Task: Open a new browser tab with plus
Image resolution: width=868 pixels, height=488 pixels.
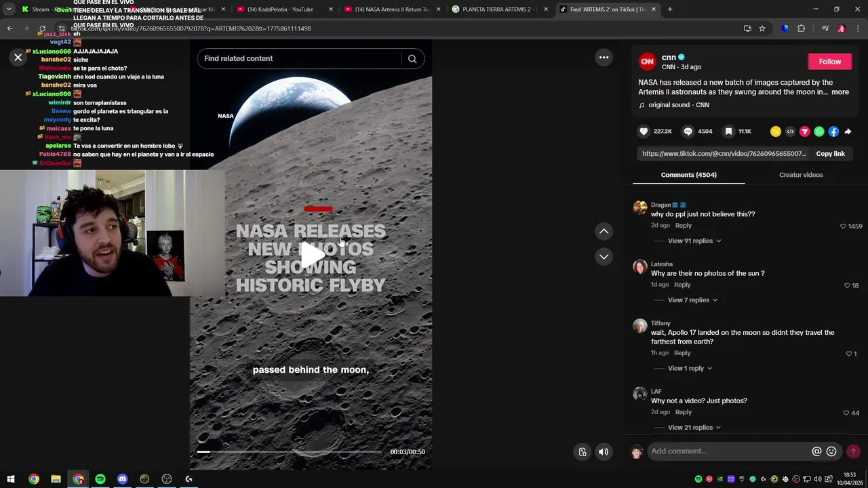Action: (669, 9)
